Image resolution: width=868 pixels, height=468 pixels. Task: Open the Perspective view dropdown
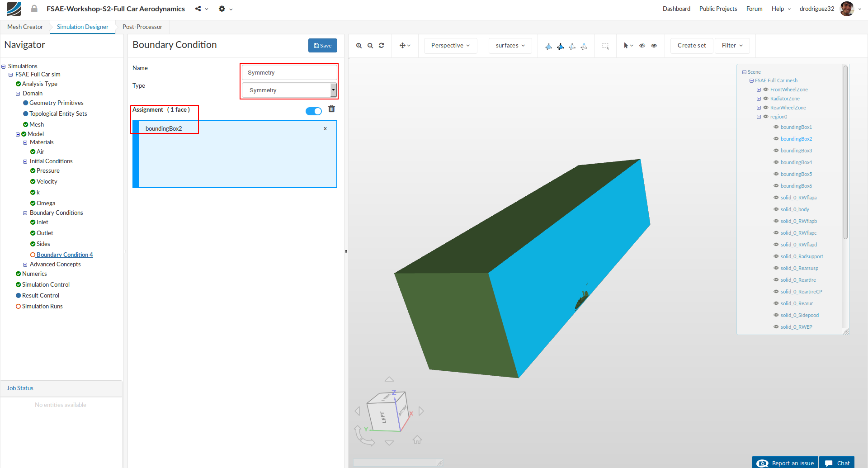[x=450, y=46]
